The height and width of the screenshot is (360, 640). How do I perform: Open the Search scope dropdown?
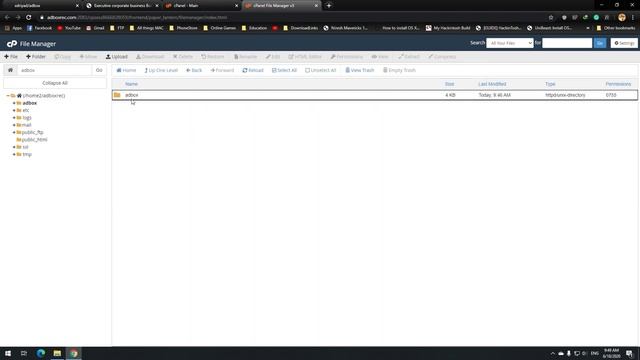[x=510, y=43]
